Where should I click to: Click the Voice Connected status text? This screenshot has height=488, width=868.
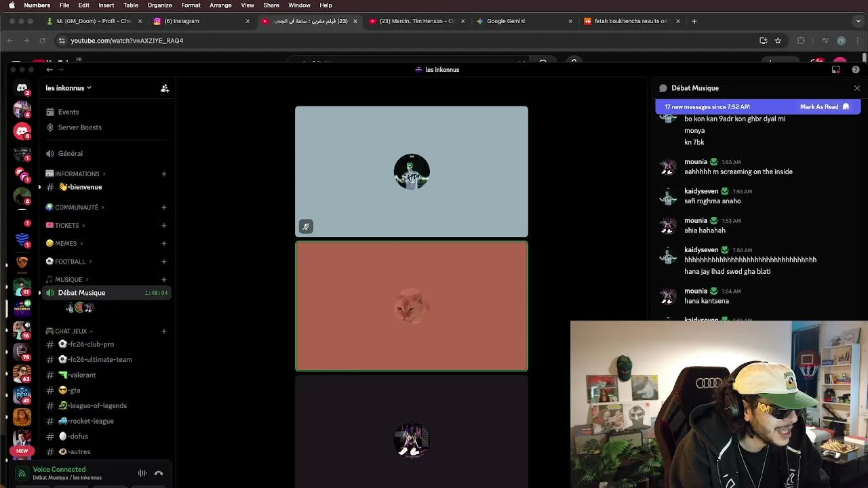tap(59, 469)
